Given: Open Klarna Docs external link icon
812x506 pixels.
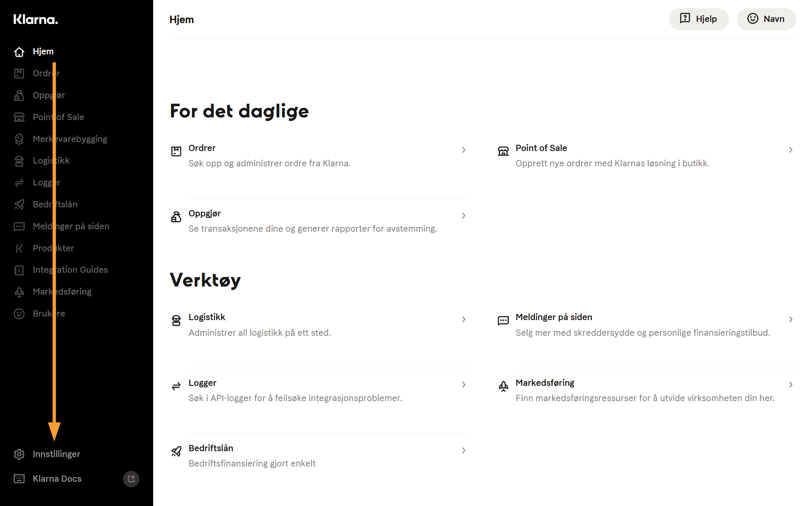Looking at the screenshot, I should [131, 479].
